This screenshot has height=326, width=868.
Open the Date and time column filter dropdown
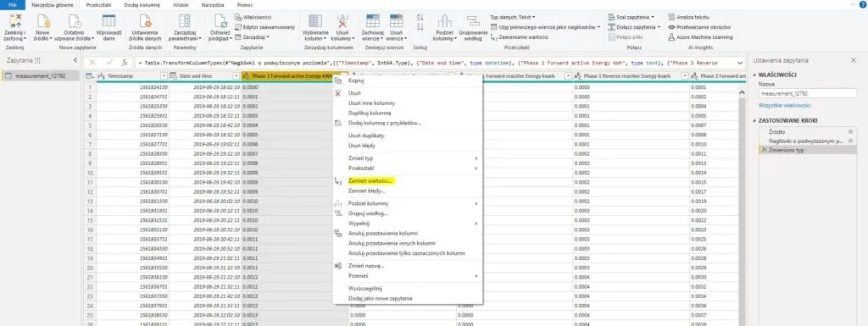click(237, 75)
